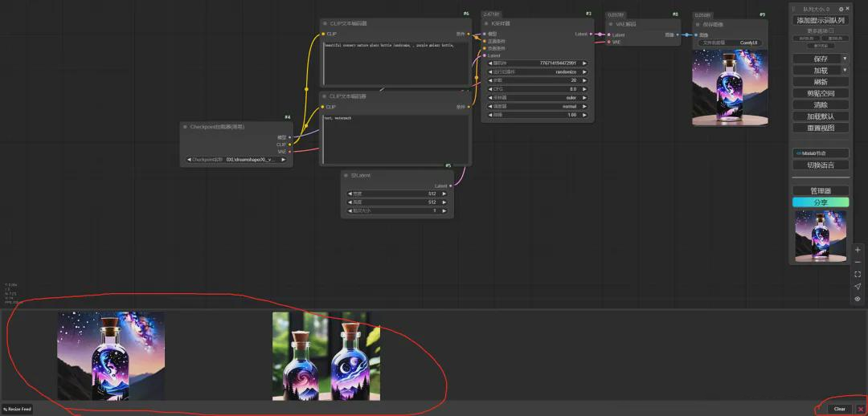Increase the CFG value with right arrow
This screenshot has width=868, height=416.
584,89
